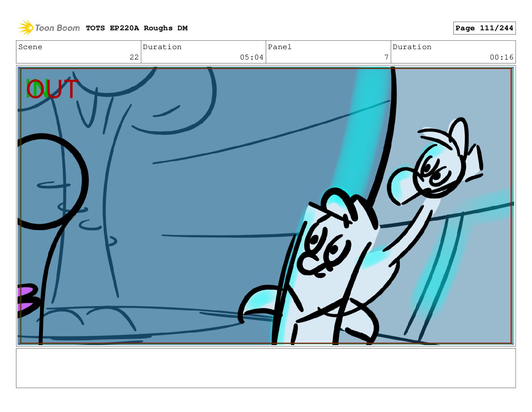Select the panel number '7'
Screen dimensions: 532x412
pos(386,57)
